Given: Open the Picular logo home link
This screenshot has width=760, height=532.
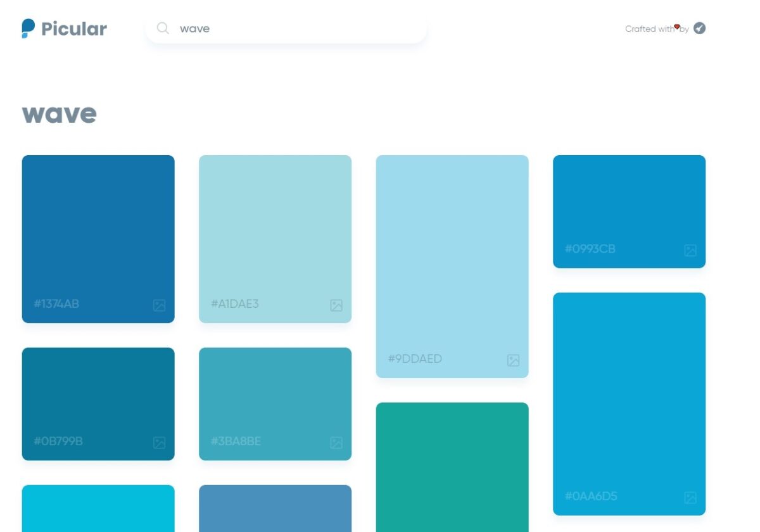Looking at the screenshot, I should pyautogui.click(x=64, y=28).
